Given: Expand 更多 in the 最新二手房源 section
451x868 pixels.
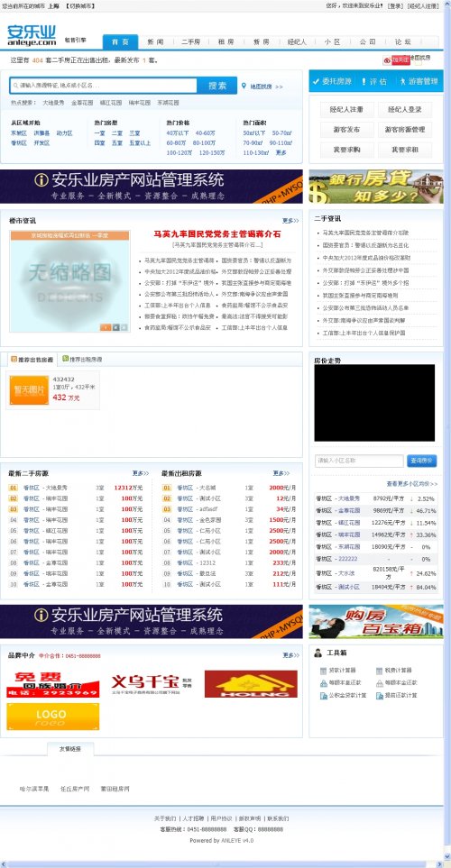Looking at the screenshot, I should point(141,473).
